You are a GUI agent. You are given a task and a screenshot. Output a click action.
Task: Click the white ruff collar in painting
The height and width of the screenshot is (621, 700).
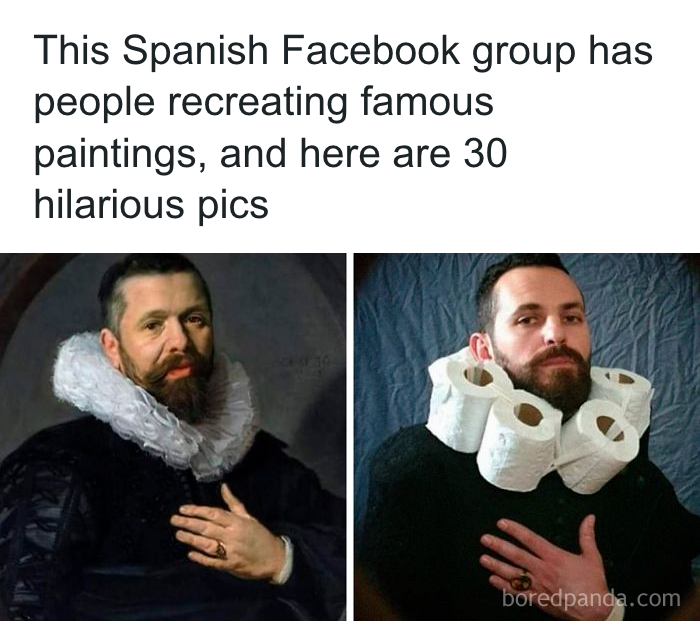(x=152, y=402)
